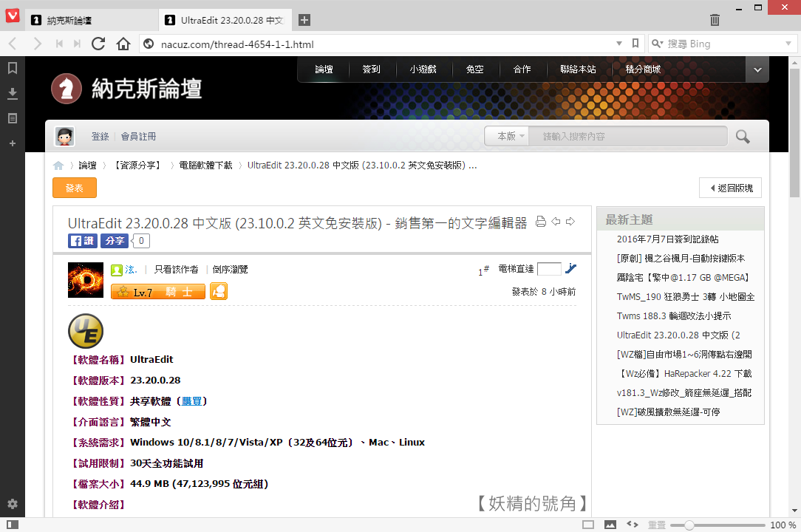The height and width of the screenshot is (532, 801).
Task: Add a web panel with plus
Action: point(13,143)
